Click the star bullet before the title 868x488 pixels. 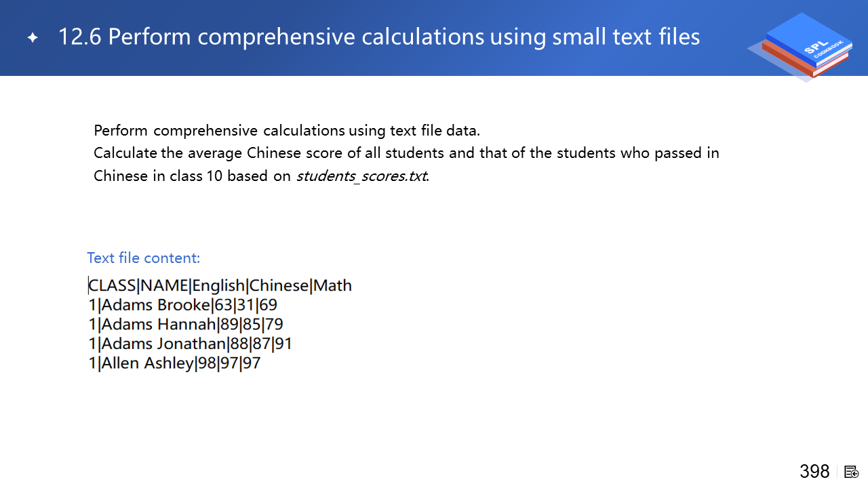click(x=33, y=38)
